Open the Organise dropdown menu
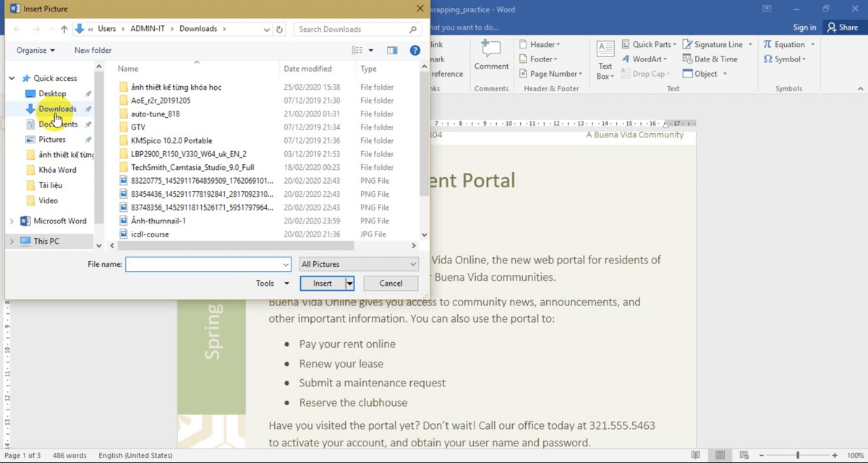868x463 pixels. coord(35,51)
